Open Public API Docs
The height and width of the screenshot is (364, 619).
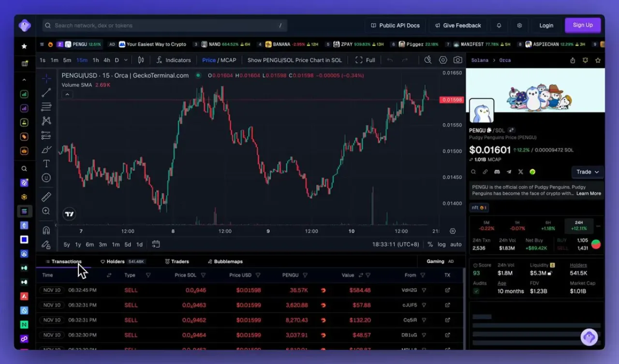[x=395, y=26]
